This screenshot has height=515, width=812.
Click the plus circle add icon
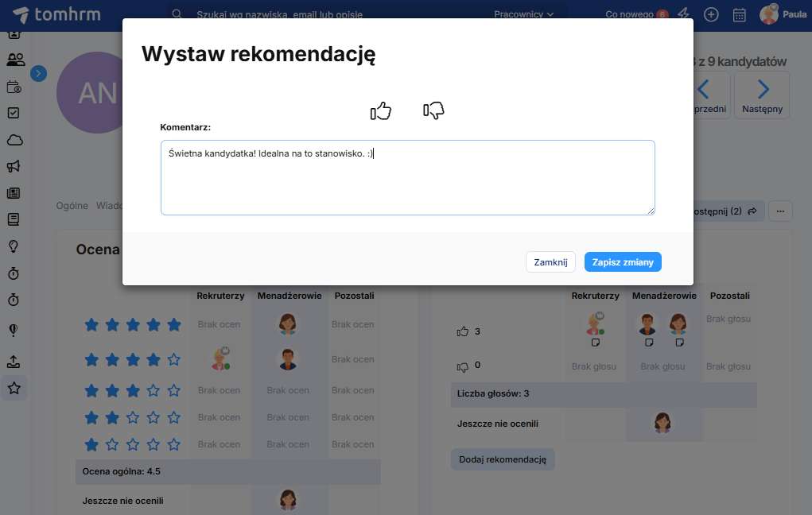click(712, 14)
